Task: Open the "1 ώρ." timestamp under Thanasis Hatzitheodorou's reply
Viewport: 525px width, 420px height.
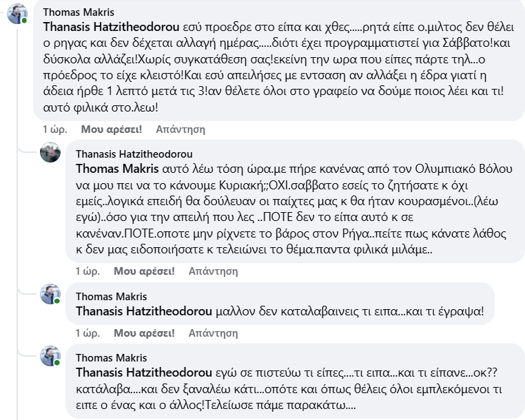Action: 87,271
